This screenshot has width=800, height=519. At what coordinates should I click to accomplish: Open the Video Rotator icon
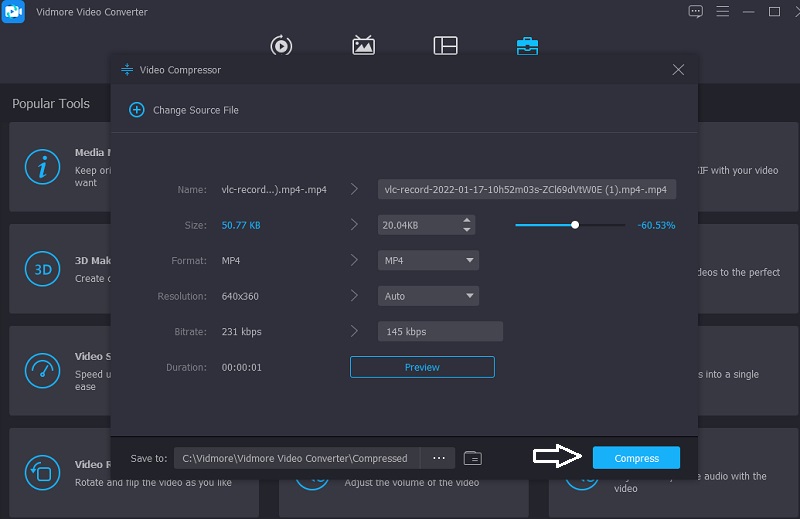point(42,473)
